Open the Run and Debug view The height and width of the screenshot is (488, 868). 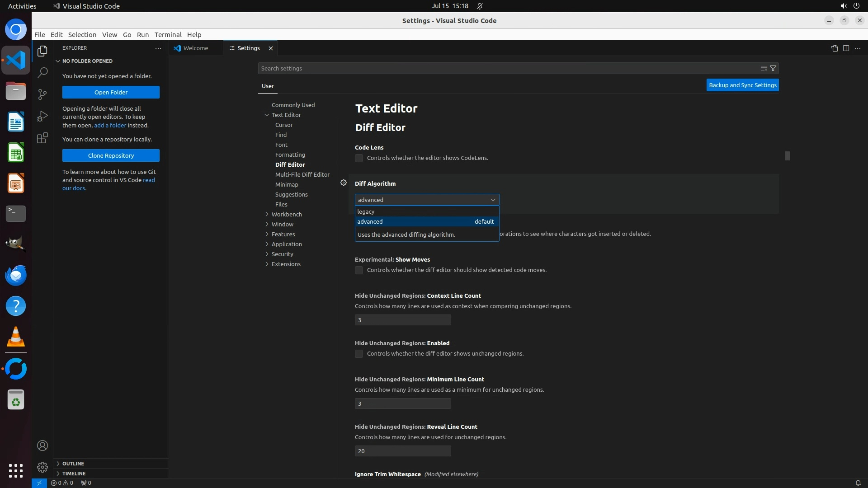tap(42, 116)
